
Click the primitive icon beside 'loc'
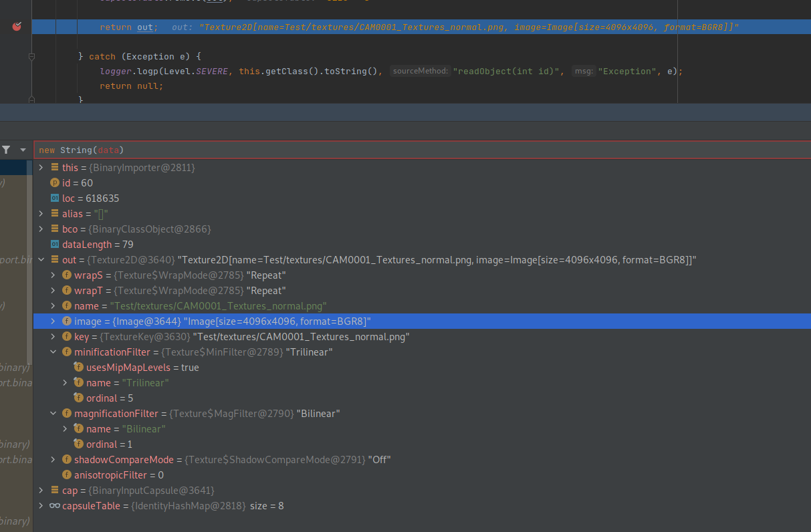(x=54, y=198)
